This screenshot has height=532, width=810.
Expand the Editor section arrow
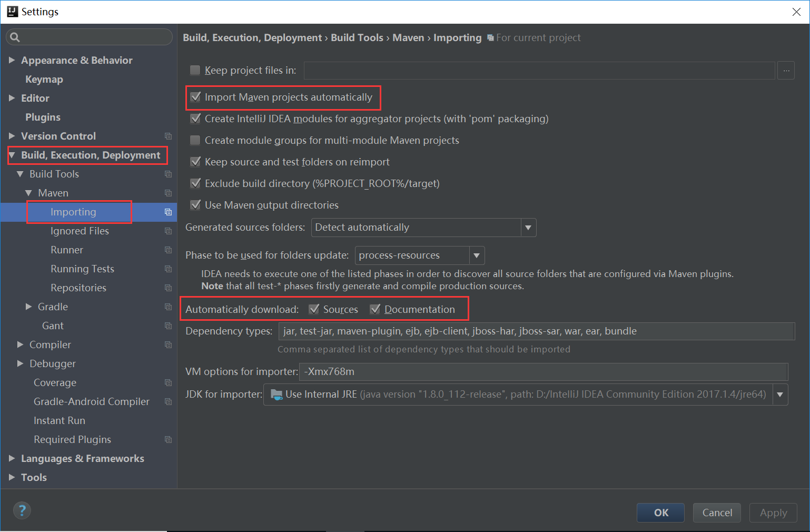[12, 98]
